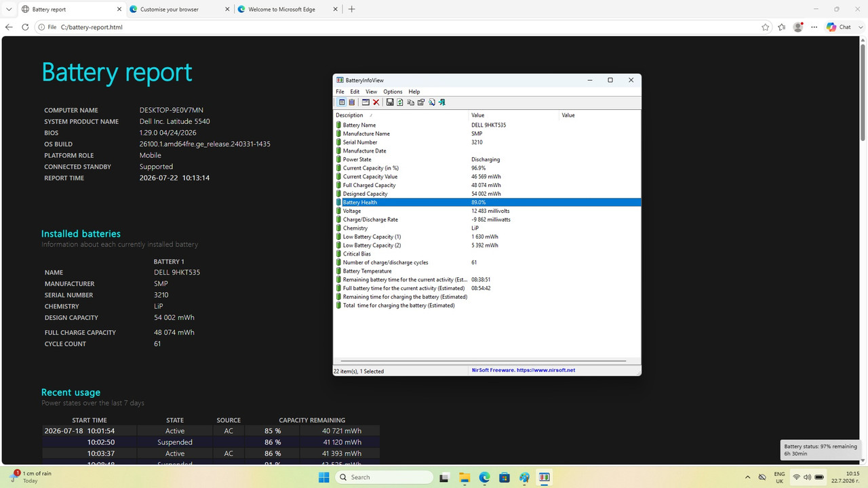This screenshot has width=868, height=488.
Task: Click the first Value column header
Action: pyautogui.click(x=514, y=115)
